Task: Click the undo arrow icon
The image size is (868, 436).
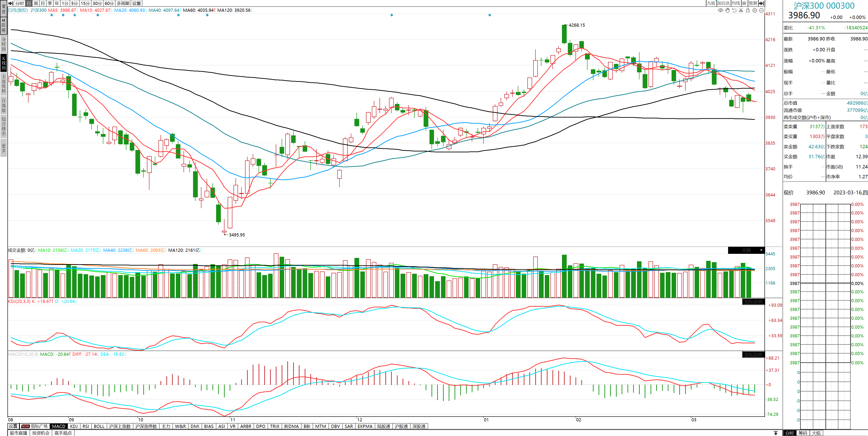Action: 734,10
